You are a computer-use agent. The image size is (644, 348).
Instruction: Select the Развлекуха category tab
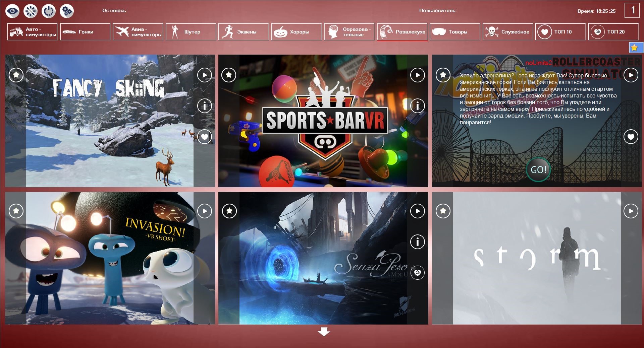click(402, 32)
